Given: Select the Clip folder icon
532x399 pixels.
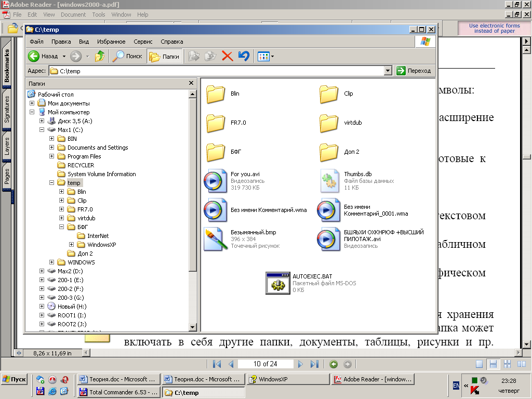Looking at the screenshot, I should (329, 94).
